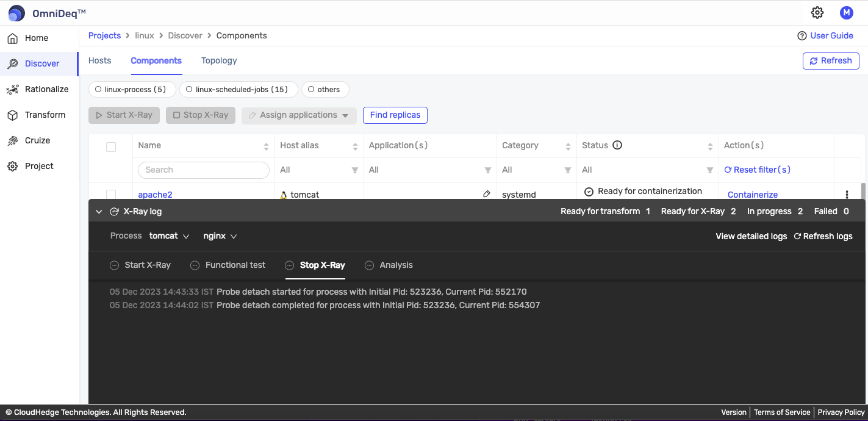The height and width of the screenshot is (421, 868).
Task: Open the settings gear at top right
Action: click(817, 12)
